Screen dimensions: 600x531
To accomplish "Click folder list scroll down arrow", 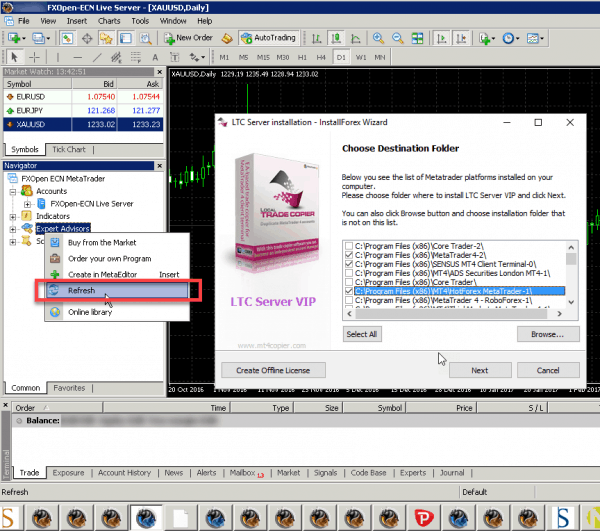I will pyautogui.click(x=571, y=302).
